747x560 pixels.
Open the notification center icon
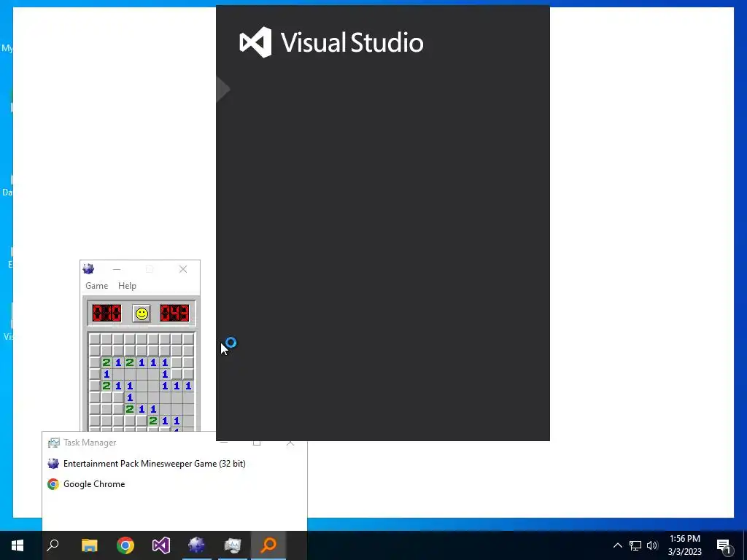pyautogui.click(x=724, y=545)
